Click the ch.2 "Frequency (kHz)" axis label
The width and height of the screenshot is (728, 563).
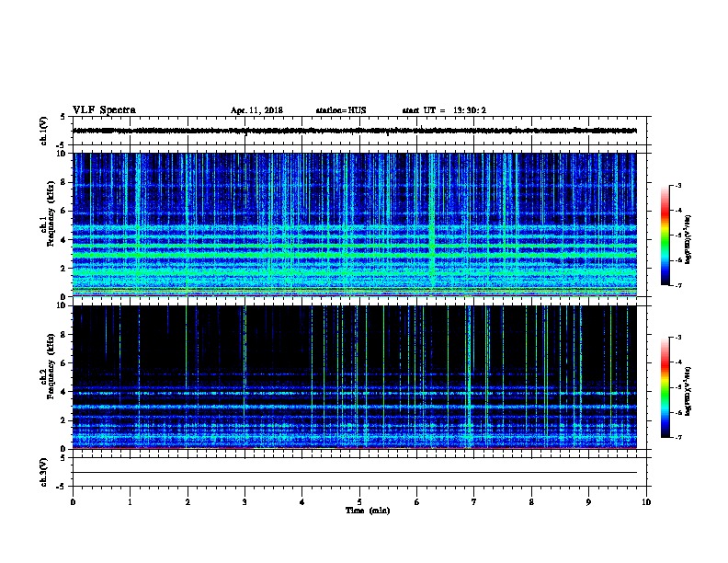point(51,365)
